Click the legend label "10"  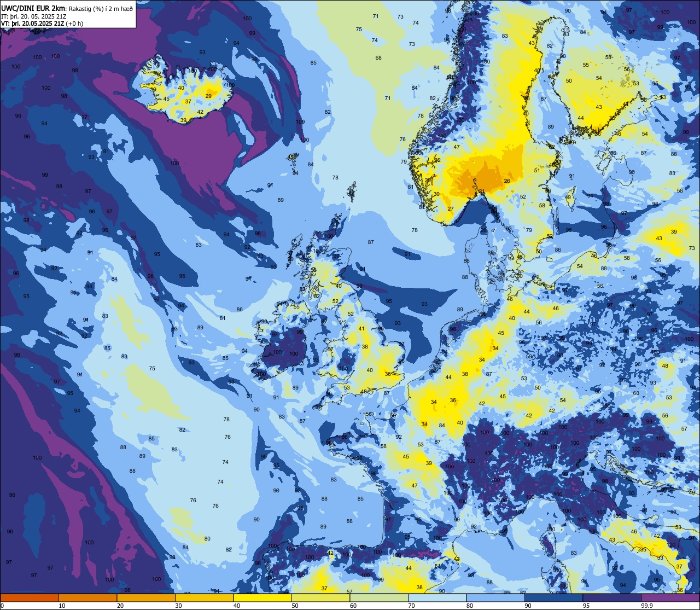coord(62,606)
